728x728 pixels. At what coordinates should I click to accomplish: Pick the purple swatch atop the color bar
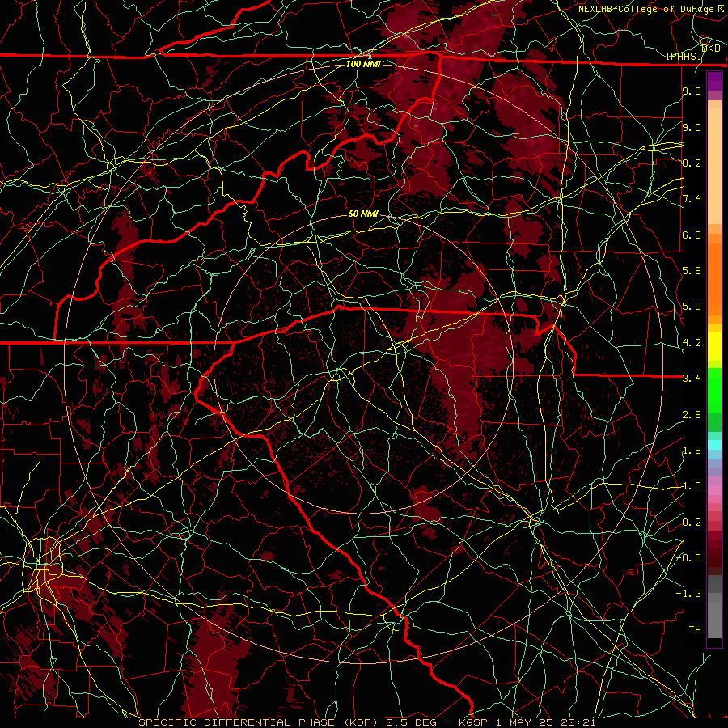pos(714,81)
